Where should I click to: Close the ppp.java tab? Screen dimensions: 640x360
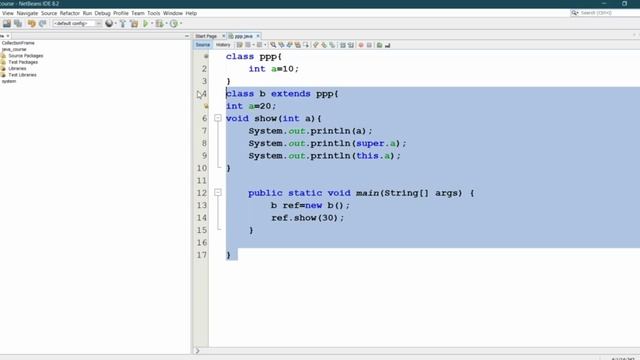pos(258,36)
